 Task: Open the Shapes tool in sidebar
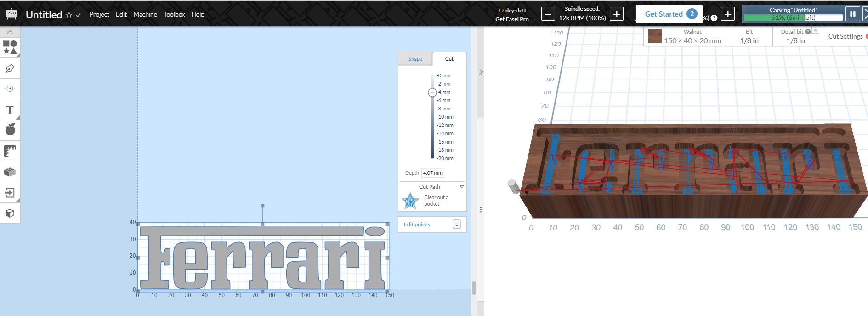coord(10,47)
